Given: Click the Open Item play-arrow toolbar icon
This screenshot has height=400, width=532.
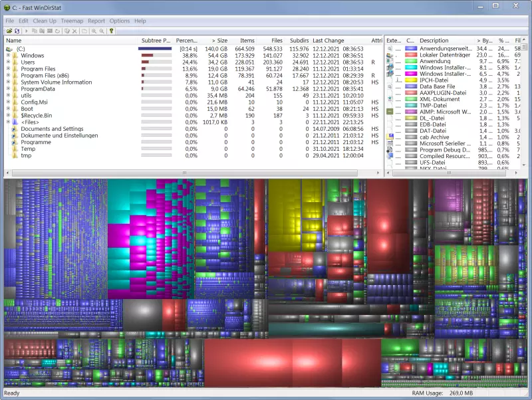Looking at the screenshot, I should click(26, 31).
